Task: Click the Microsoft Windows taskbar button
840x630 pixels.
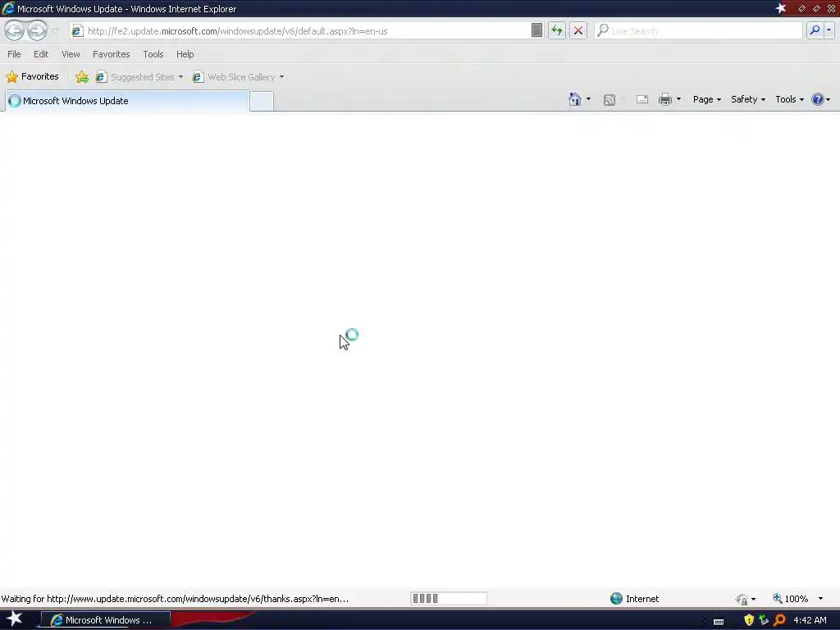Action: (x=106, y=620)
